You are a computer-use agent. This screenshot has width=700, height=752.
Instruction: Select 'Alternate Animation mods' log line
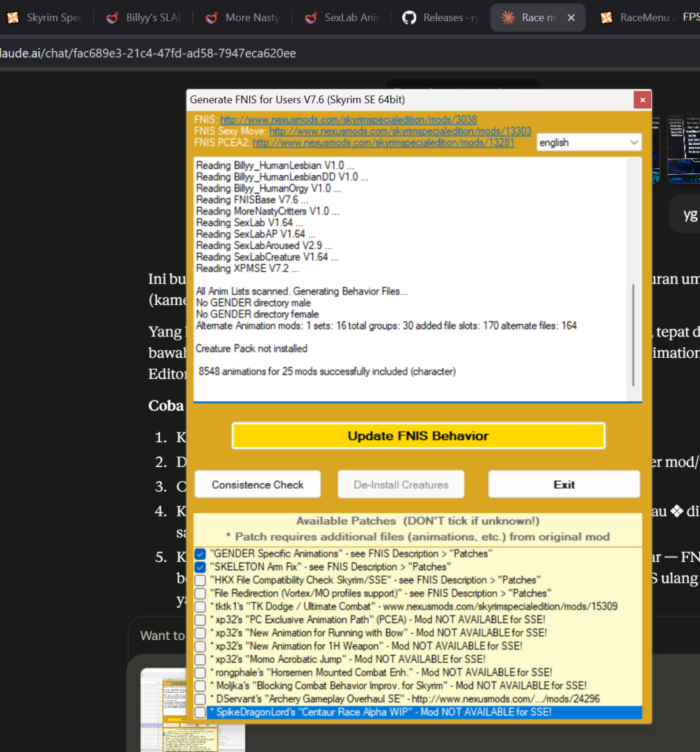386,326
